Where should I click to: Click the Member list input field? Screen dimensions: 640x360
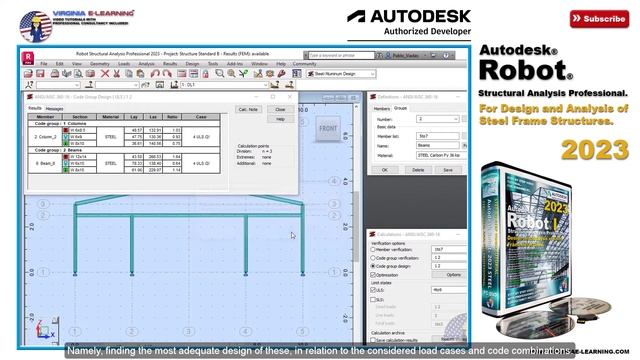pos(438,136)
